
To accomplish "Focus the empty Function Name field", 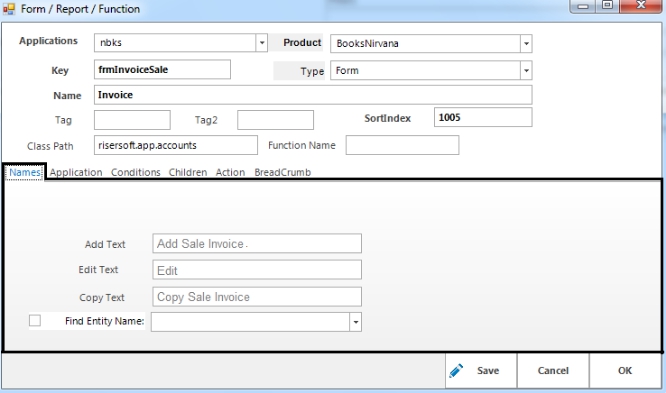I will coord(402,145).
